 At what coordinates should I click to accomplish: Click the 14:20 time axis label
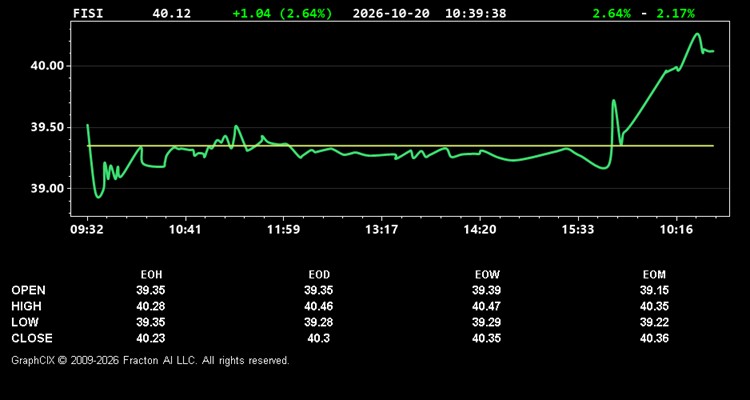click(480, 230)
